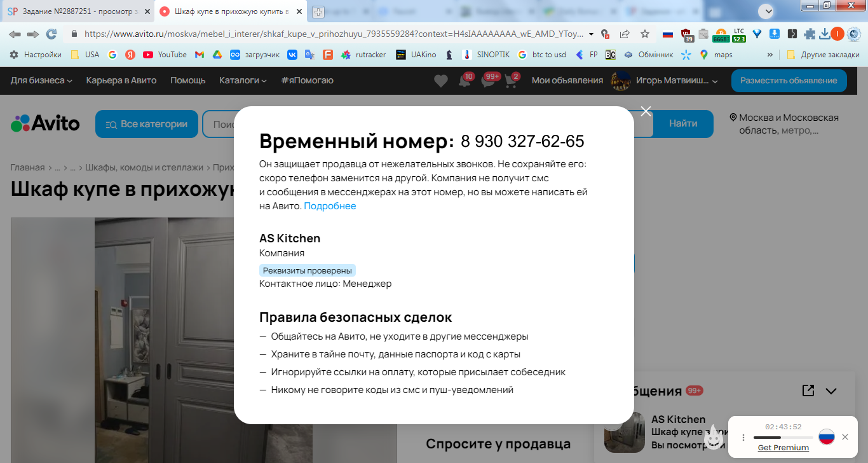Open Настройки bookmark

pos(36,55)
